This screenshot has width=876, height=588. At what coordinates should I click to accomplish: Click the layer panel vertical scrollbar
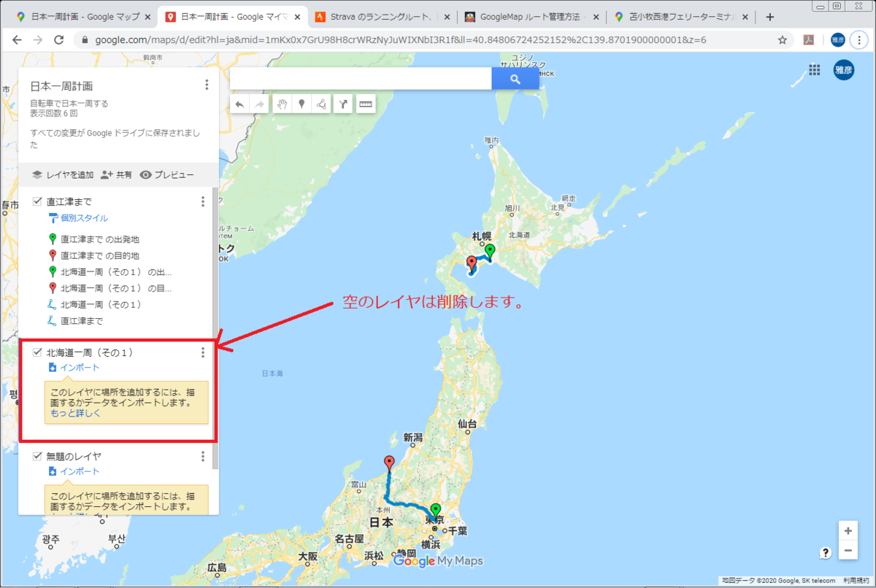[215, 328]
